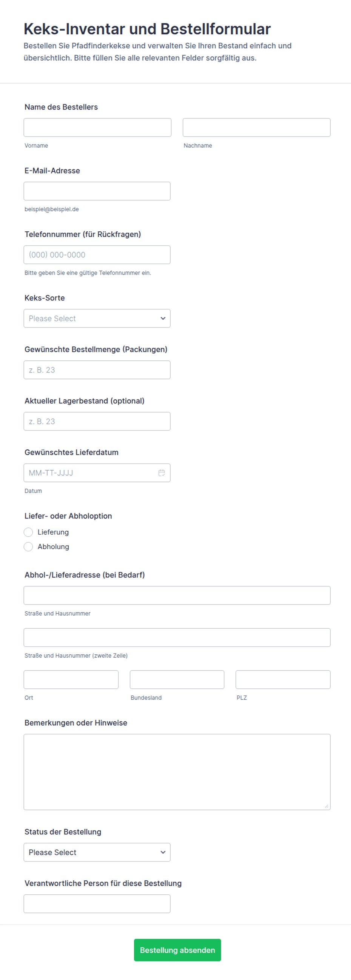Viewport: 351px width, 980px height.
Task: Click the Verantwortliche Person input field
Action: 97,903
